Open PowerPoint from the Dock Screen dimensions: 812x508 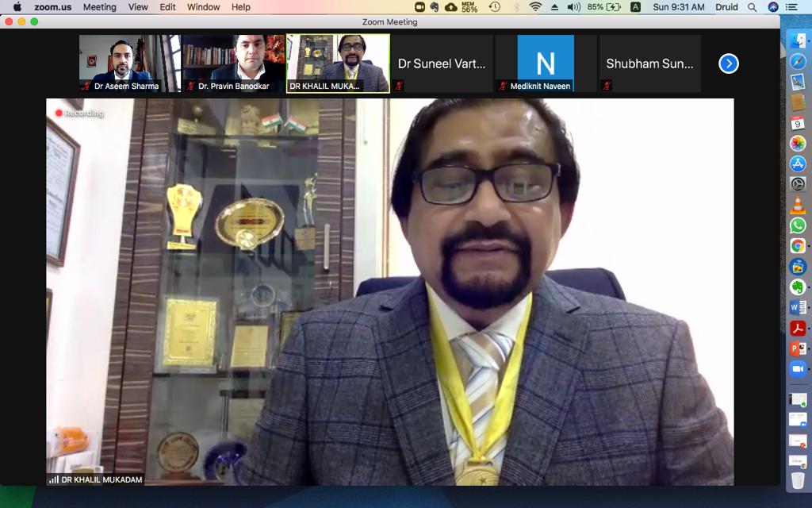pos(798,348)
